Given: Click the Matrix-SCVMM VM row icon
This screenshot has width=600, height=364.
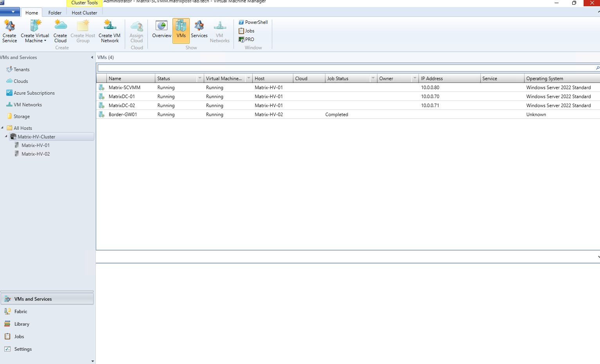Looking at the screenshot, I should [x=101, y=88].
